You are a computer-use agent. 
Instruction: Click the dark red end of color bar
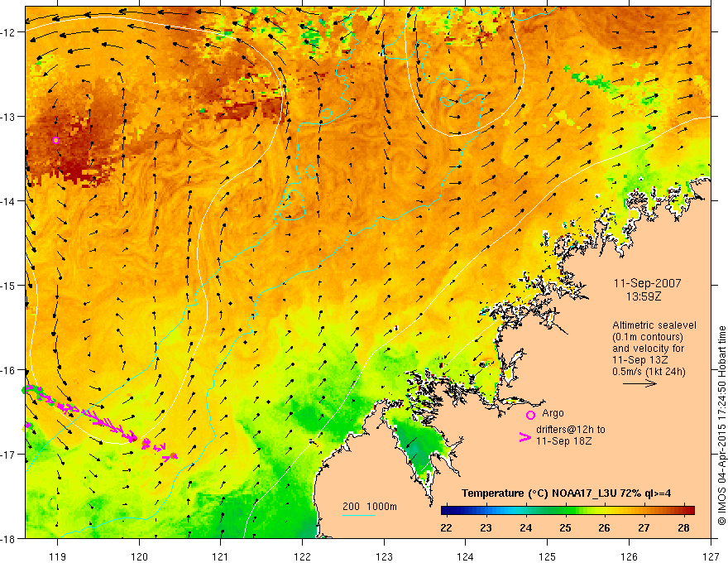coord(690,511)
